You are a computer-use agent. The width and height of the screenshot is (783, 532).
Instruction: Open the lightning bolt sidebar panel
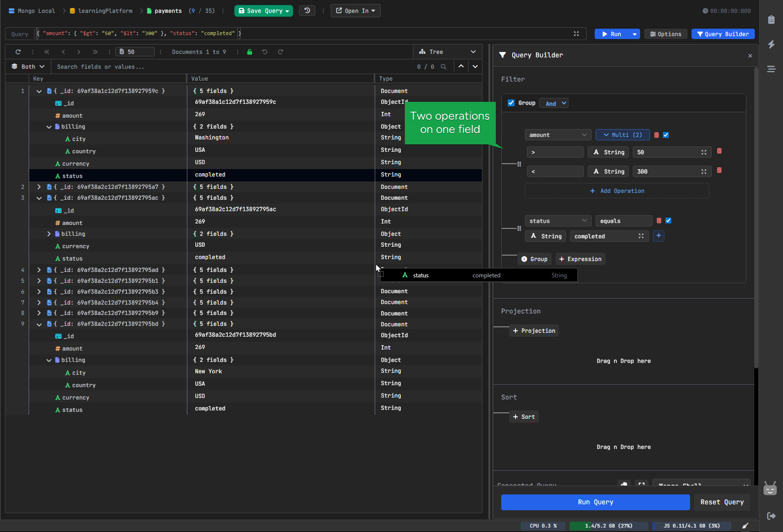[771, 44]
